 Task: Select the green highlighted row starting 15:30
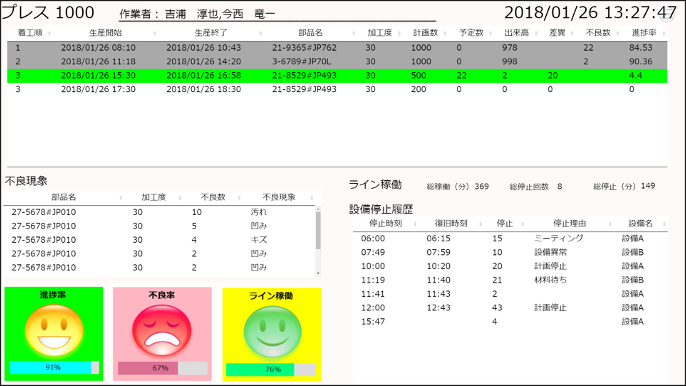[337, 76]
